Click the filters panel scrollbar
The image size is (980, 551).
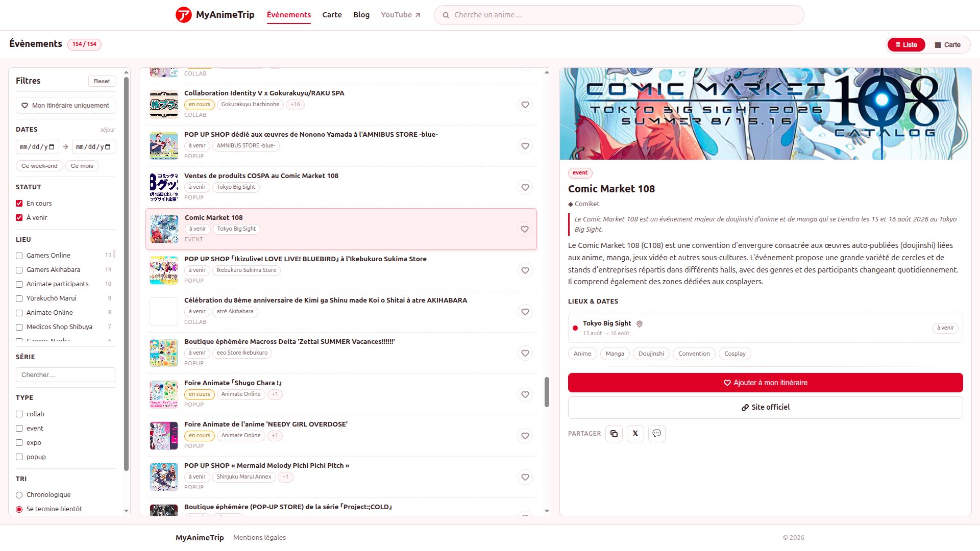pos(126,273)
